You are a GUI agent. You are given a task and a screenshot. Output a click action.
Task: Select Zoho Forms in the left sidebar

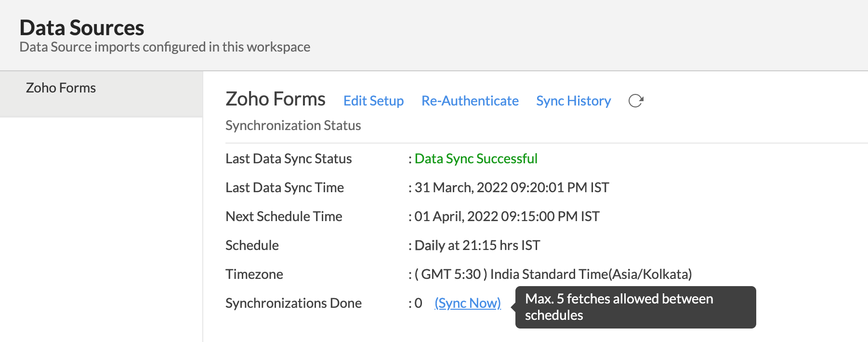[61, 88]
